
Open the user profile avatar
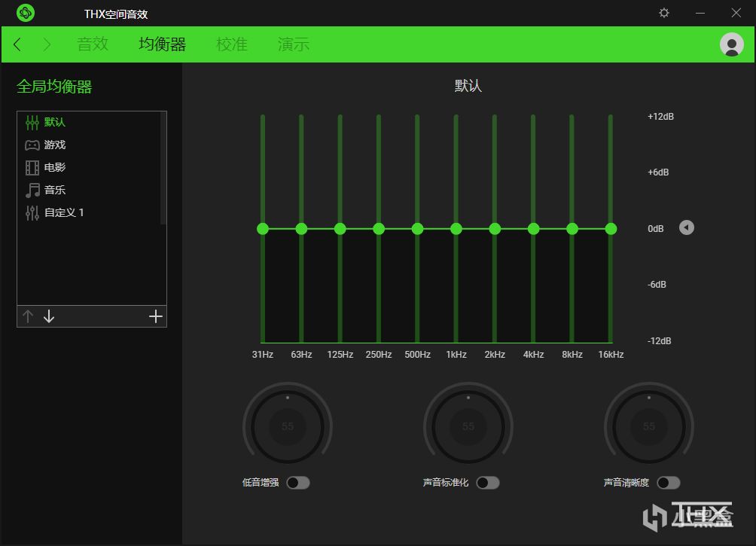coord(731,44)
